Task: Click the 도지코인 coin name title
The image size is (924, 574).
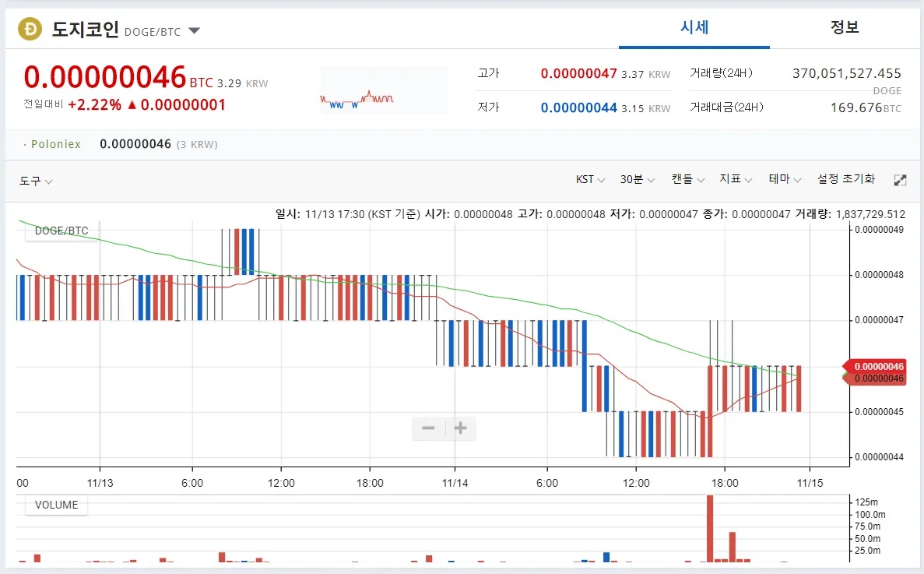Action: point(86,29)
